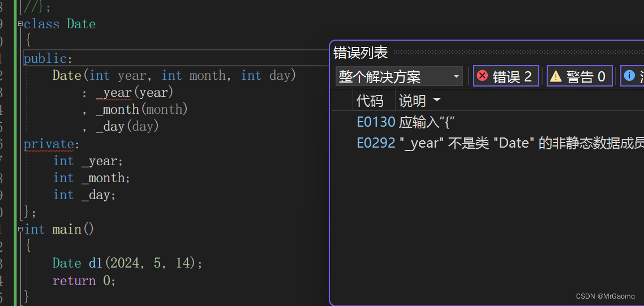Viewport: 644px width, 306px height.
Task: Place cursor on Date d1(2024, 5, 14) line
Action: pyautogui.click(x=127, y=263)
